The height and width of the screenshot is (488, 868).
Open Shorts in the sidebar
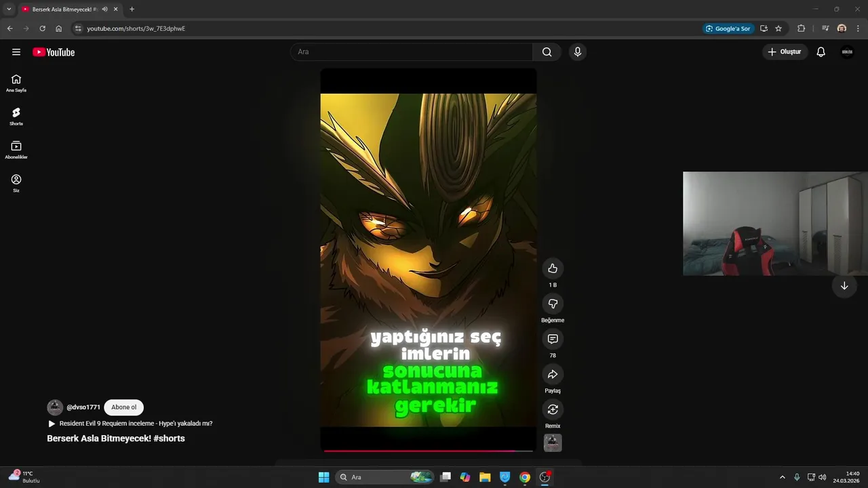(16, 117)
